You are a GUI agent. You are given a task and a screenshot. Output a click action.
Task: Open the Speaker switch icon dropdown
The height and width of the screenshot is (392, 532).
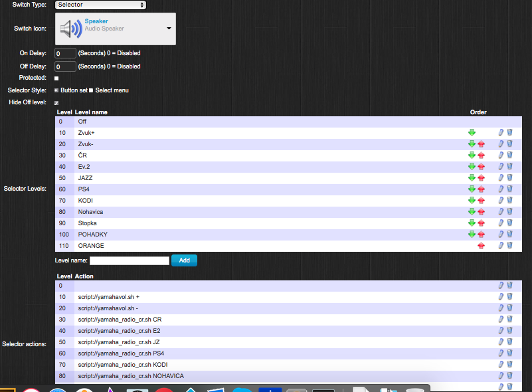[116, 29]
